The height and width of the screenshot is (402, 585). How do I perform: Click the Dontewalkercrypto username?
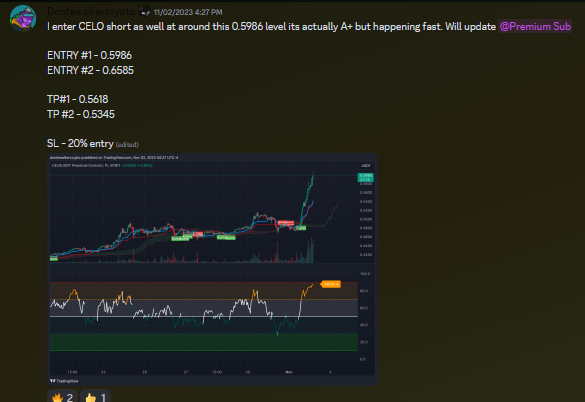tap(91, 12)
